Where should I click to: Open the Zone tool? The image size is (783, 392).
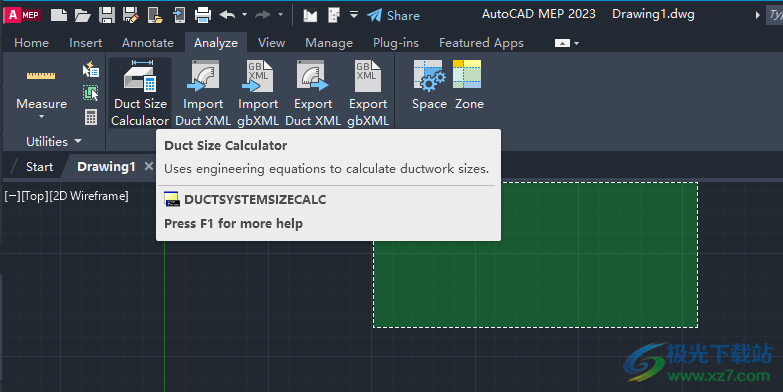point(469,85)
